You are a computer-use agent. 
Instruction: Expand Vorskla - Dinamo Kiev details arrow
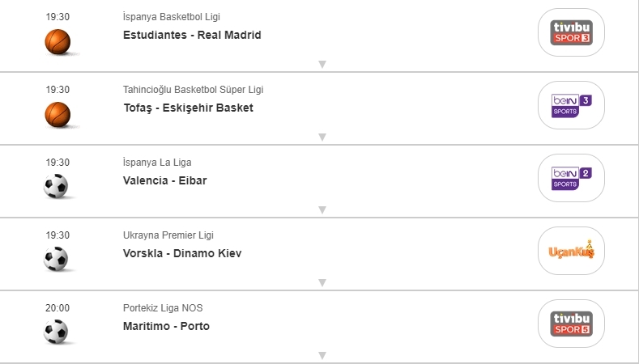pyautogui.click(x=322, y=282)
